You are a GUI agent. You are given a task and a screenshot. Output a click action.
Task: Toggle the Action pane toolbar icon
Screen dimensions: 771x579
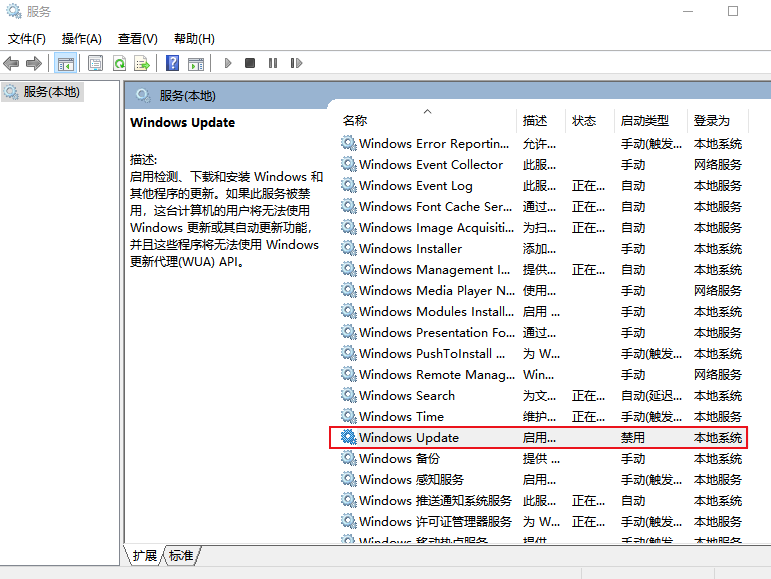[196, 63]
